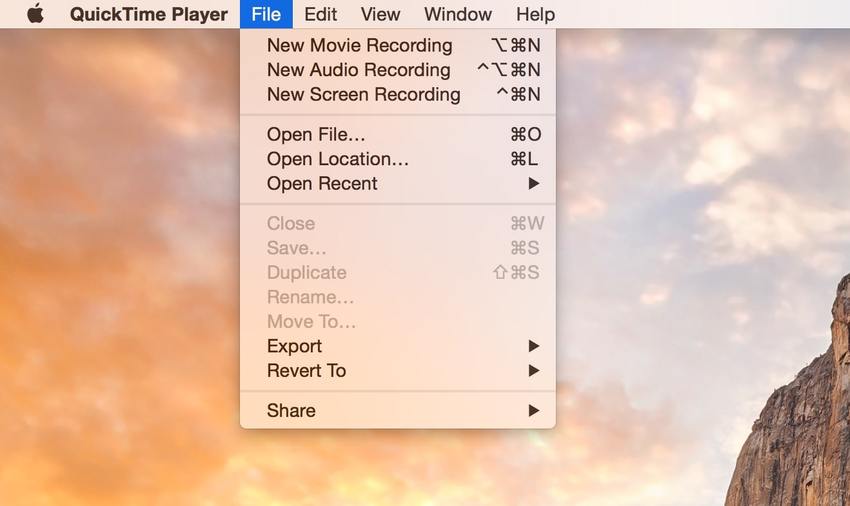This screenshot has height=506, width=850.
Task: Choose New Audio Recording
Action: [398, 70]
